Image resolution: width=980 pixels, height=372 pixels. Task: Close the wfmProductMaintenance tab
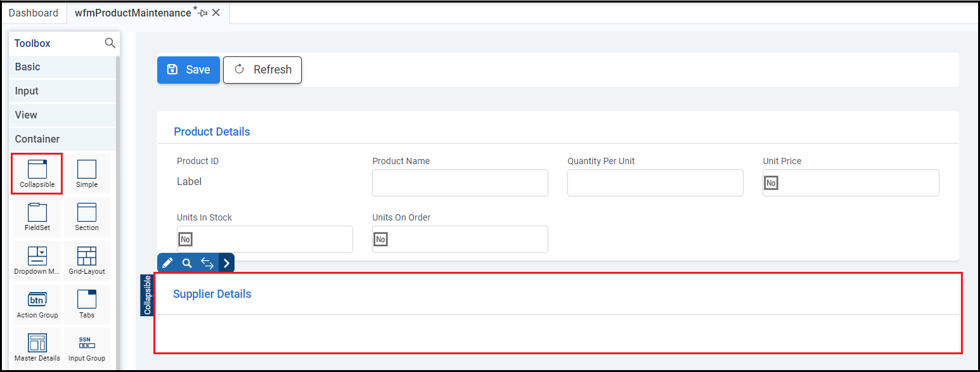[216, 13]
